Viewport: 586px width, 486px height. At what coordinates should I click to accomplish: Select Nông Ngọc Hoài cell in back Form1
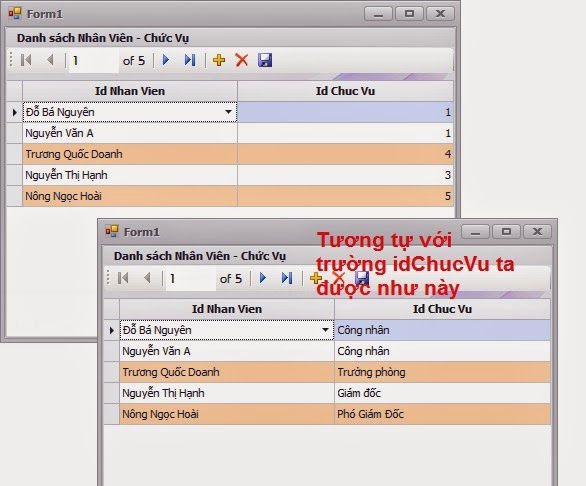click(x=130, y=196)
